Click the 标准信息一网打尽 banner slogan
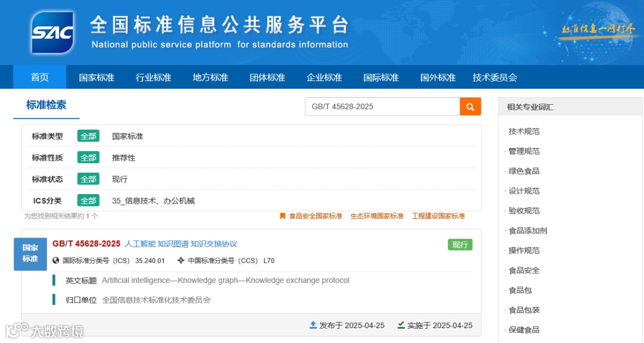The width and height of the screenshot is (644, 343). [x=598, y=29]
